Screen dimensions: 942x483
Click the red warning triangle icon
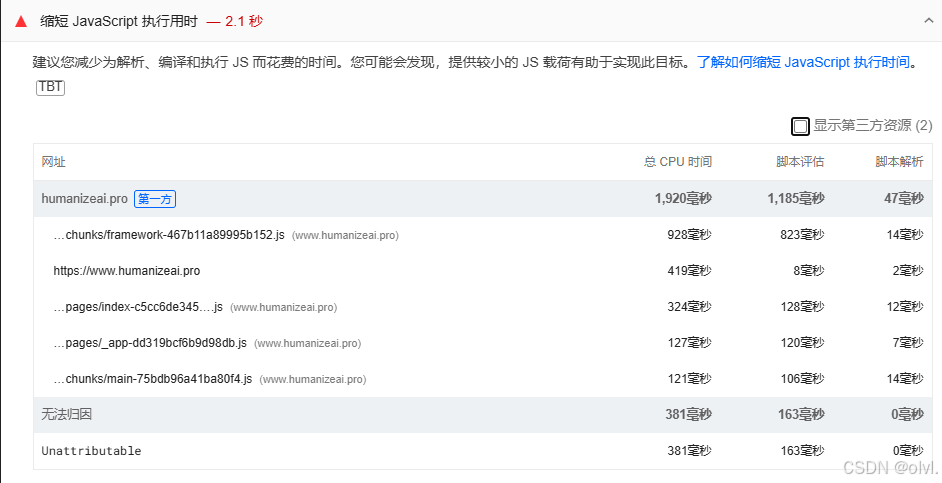[x=21, y=22]
